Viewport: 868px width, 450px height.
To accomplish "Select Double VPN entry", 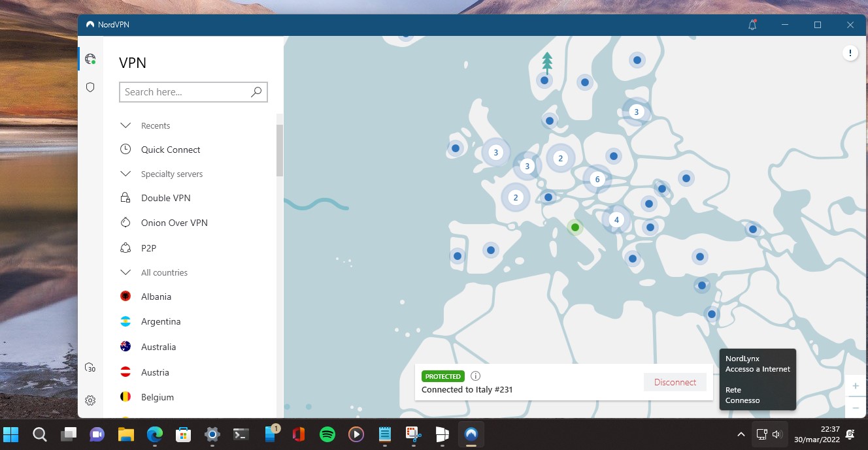I will pyautogui.click(x=166, y=198).
